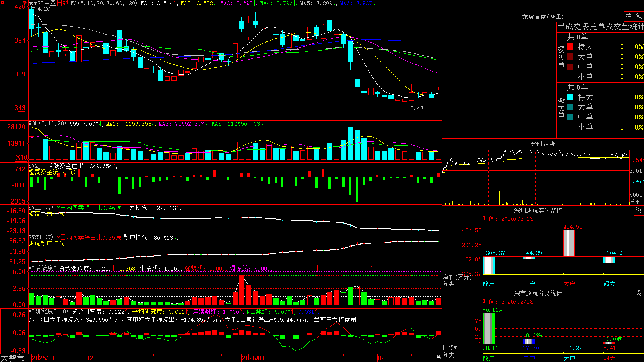The width and height of the screenshot is (644, 362).
Task: Click the 2025/11 date marker on the timeline
Action: [x=43, y=358]
